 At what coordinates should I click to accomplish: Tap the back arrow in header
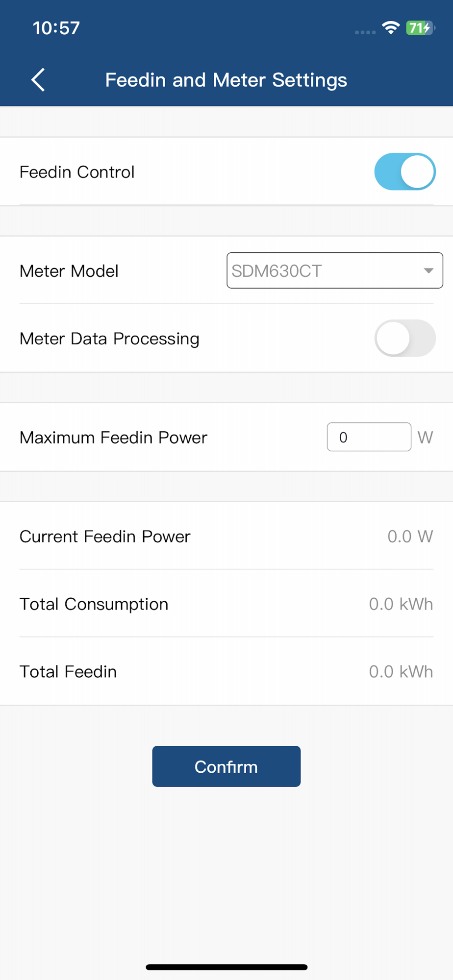tap(38, 80)
